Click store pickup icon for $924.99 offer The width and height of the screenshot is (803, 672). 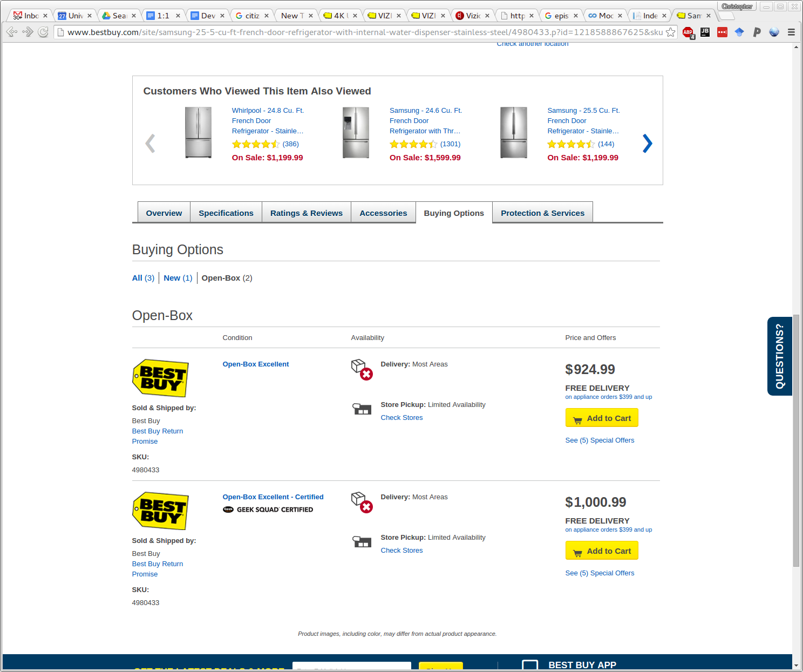362,409
